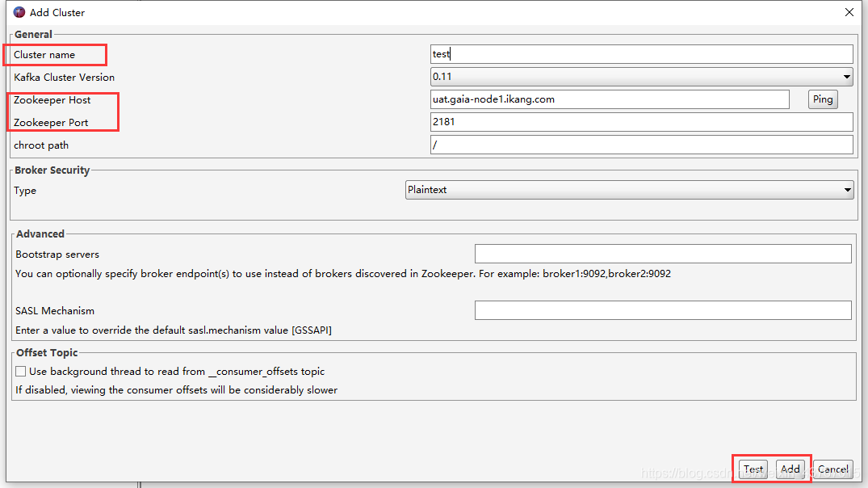
Task: Click the Zookeeper Host label
Action: [52, 100]
